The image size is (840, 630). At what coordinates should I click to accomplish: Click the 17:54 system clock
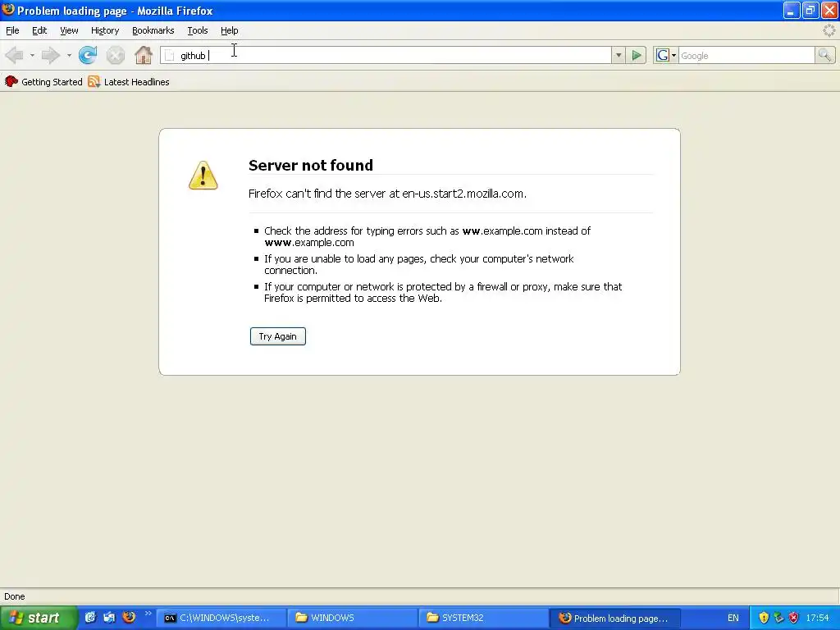click(818, 618)
